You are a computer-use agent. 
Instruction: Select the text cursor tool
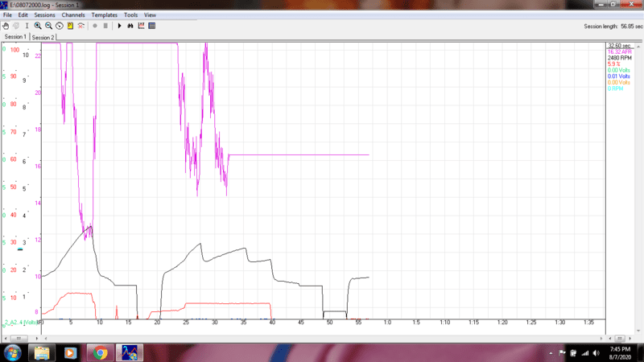point(27,26)
